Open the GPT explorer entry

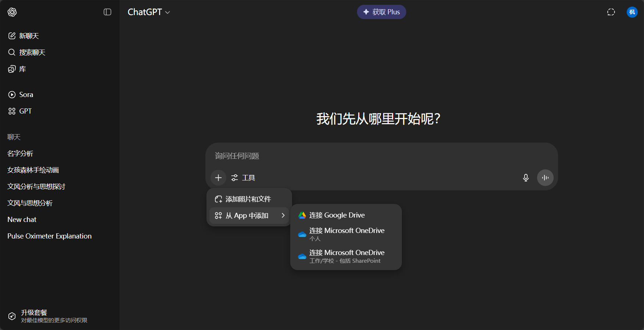[x=60, y=111]
